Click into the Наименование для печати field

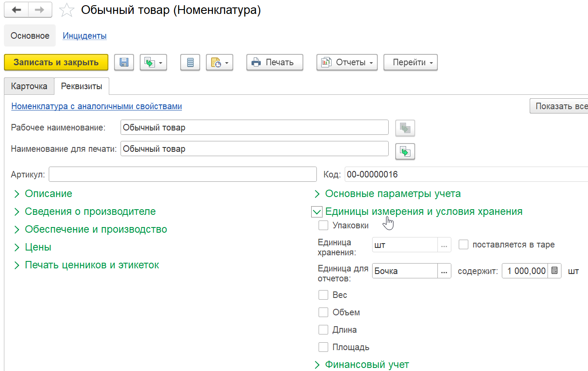255,149
